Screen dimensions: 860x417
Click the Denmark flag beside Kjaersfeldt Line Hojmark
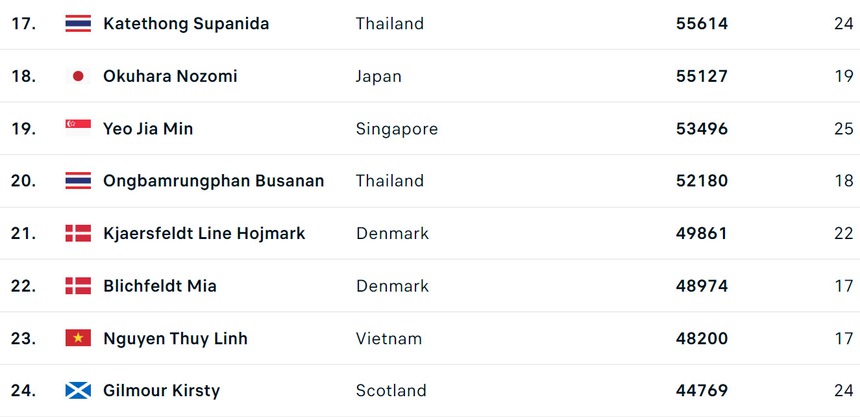(78, 233)
